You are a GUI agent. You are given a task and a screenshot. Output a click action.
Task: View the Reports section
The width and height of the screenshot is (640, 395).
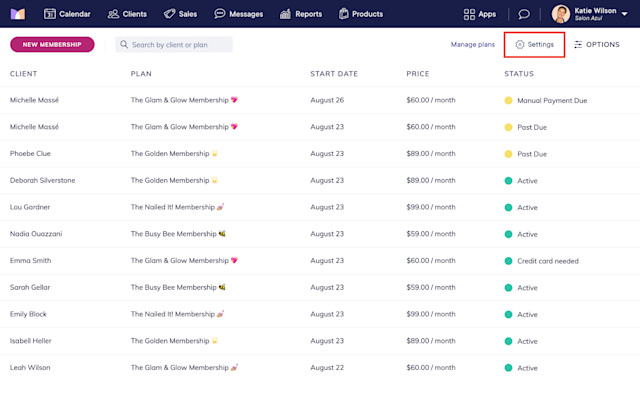click(301, 14)
